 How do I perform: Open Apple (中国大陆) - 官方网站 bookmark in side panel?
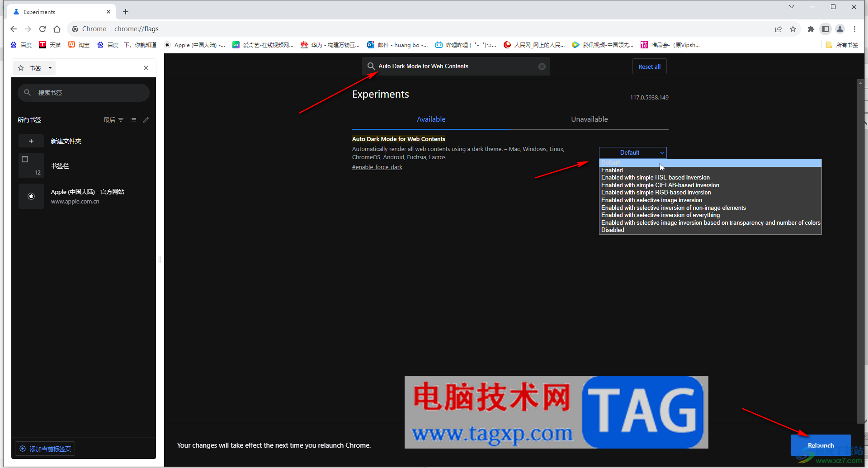84,196
